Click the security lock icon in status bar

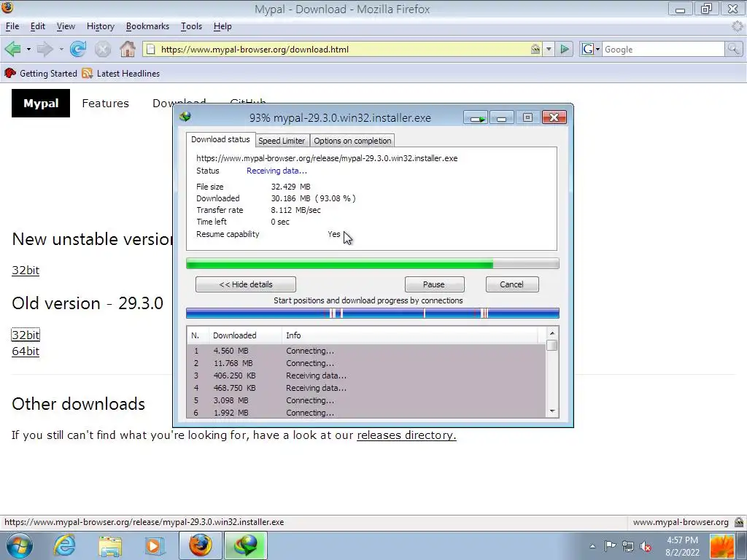click(739, 522)
